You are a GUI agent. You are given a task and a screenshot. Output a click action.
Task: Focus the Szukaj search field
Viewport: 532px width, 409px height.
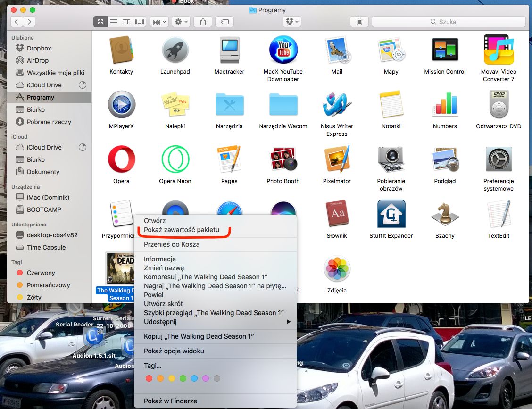coord(449,22)
